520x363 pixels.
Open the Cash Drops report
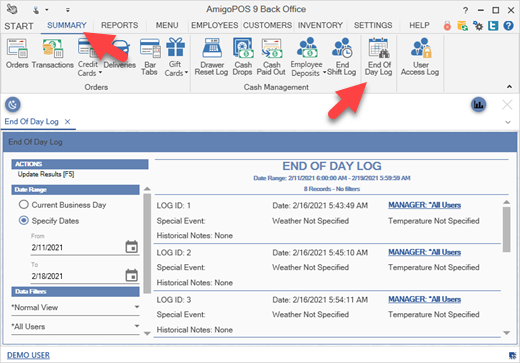click(x=243, y=57)
